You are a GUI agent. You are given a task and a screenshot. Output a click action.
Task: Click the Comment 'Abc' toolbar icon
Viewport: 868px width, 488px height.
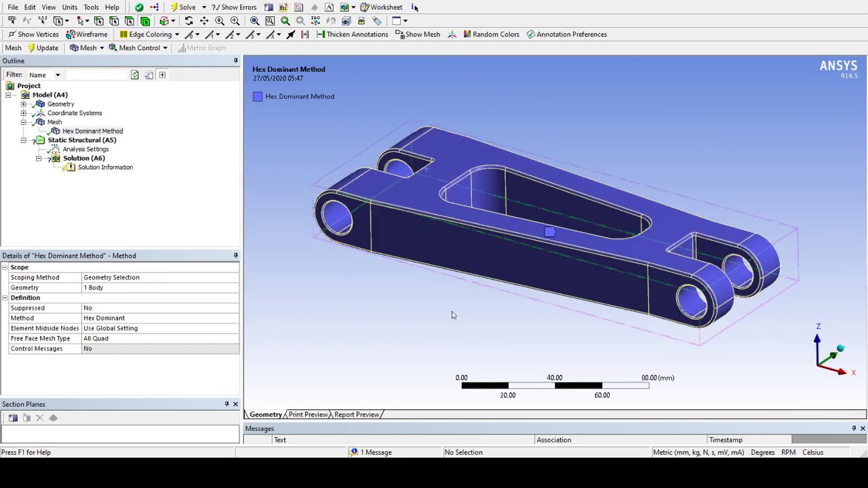(283, 7)
